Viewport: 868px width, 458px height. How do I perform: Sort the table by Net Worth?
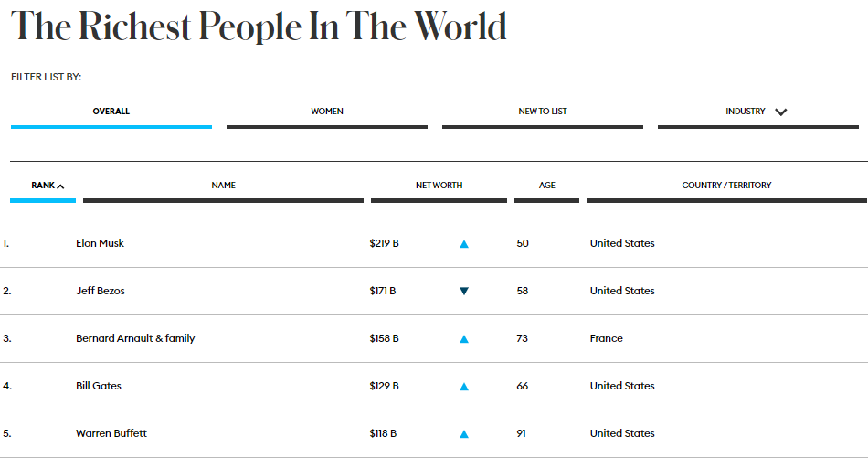(439, 186)
